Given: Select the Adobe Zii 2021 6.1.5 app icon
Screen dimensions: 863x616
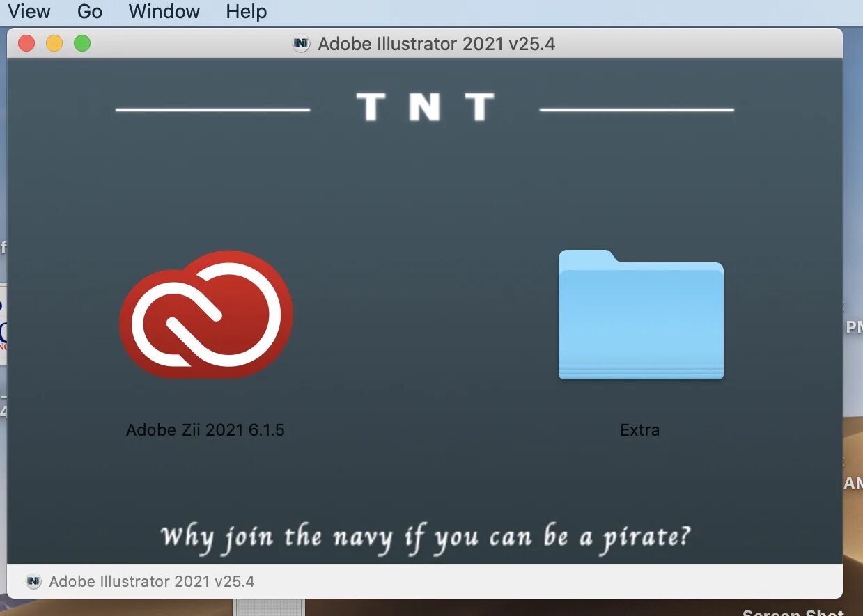Looking at the screenshot, I should (x=206, y=315).
